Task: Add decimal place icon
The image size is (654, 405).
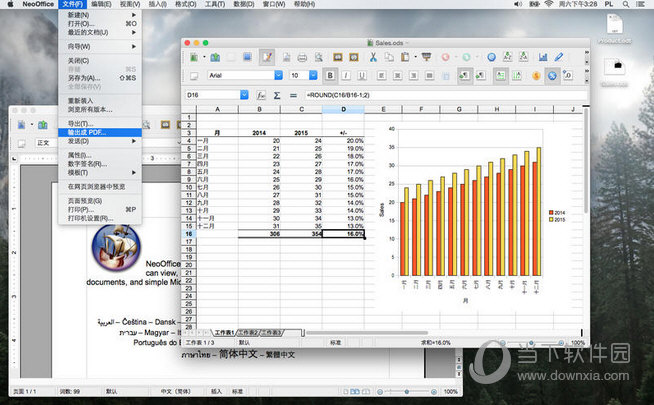Action: point(568,75)
